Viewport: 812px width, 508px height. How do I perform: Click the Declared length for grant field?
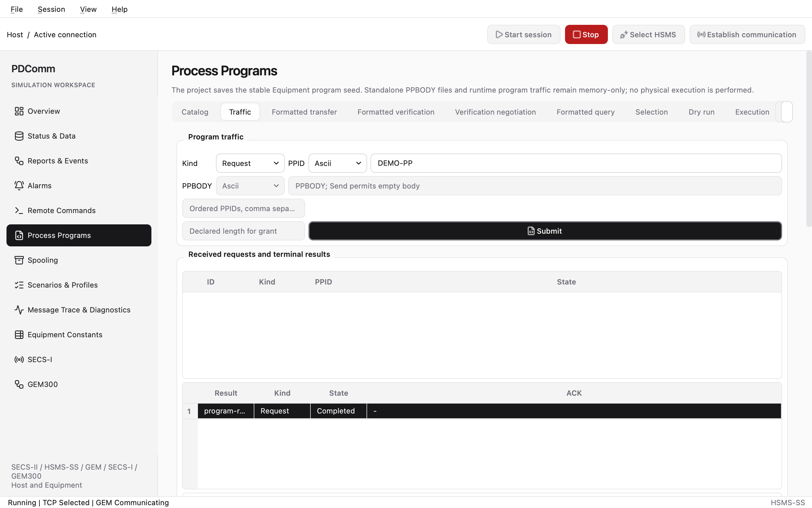tap(243, 231)
